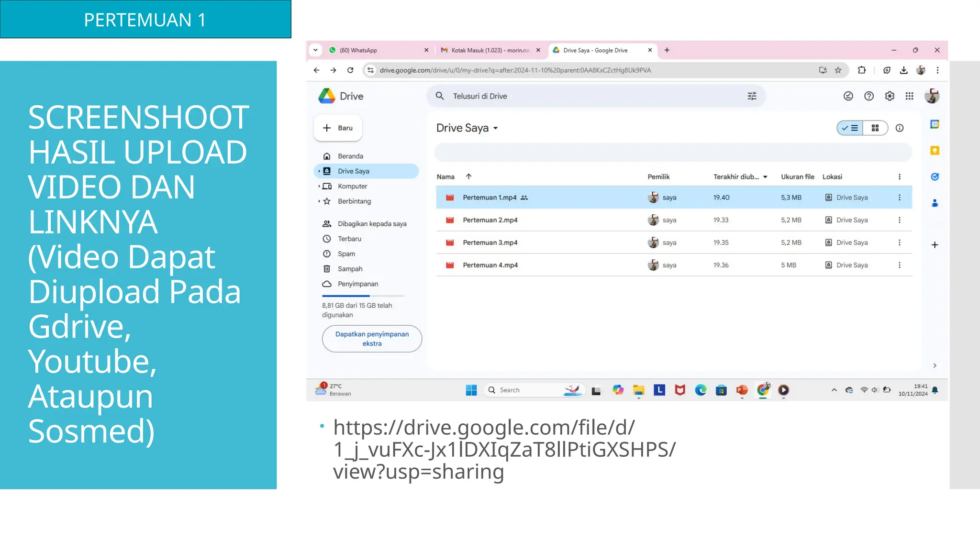Expand the Komputer tree item
The width and height of the screenshot is (980, 551).
tap(319, 186)
